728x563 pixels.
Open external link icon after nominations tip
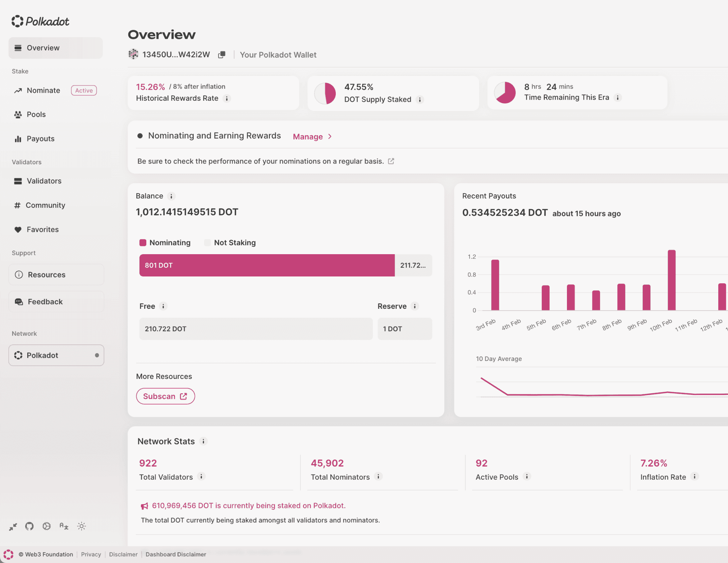[x=391, y=161]
